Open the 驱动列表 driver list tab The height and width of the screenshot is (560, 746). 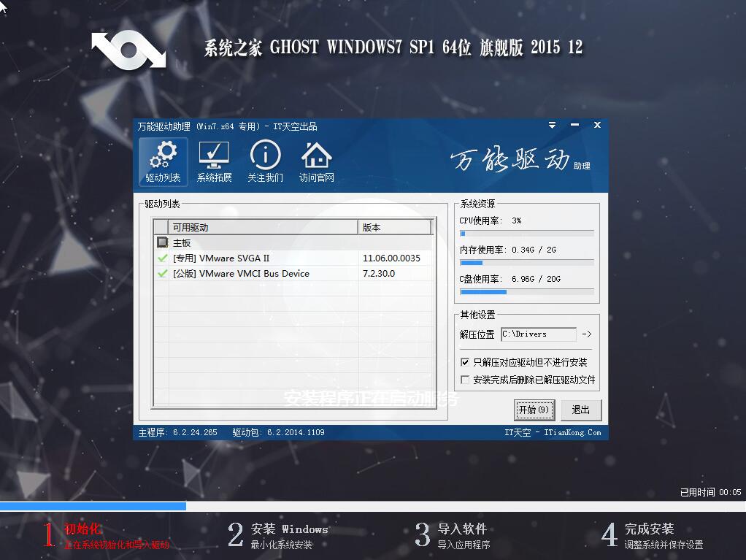tap(164, 162)
